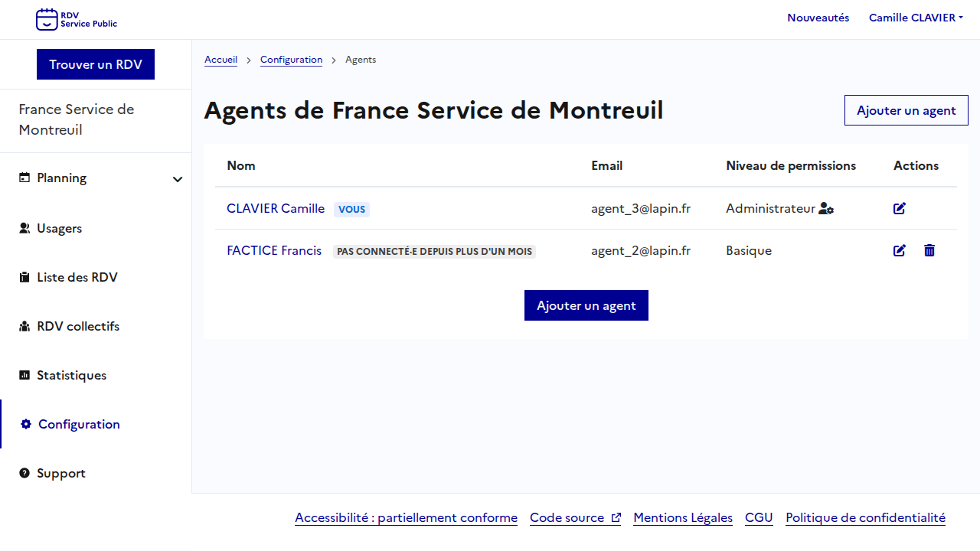Expand the Planning menu chevron
This screenshot has height=551, width=980.
coord(178,179)
